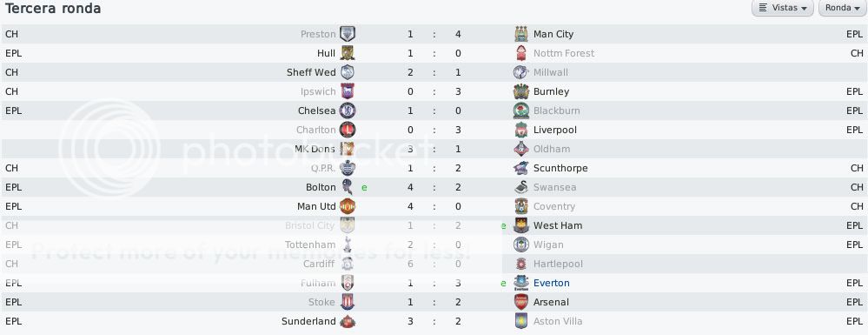Open the Everton team link
The image size is (868, 335).
coord(552,283)
